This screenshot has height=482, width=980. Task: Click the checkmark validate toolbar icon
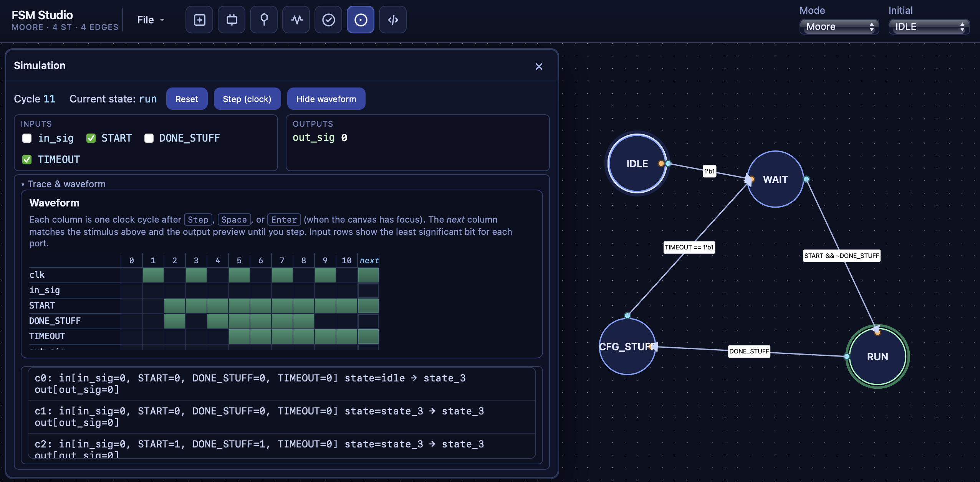click(x=328, y=20)
